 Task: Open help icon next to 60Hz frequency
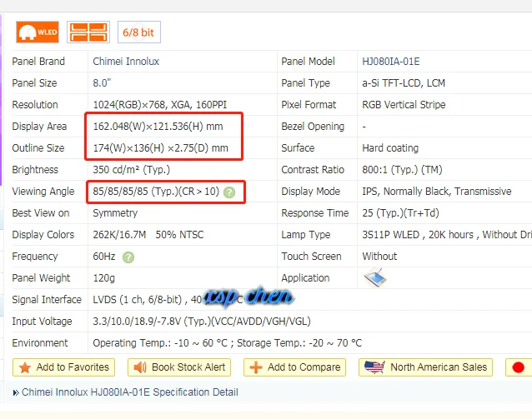point(128,257)
